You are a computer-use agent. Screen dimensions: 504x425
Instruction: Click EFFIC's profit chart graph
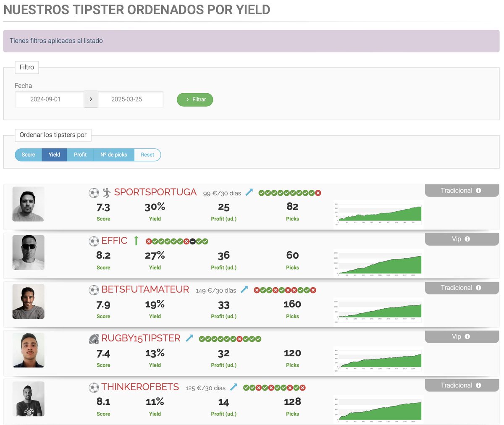point(378,260)
